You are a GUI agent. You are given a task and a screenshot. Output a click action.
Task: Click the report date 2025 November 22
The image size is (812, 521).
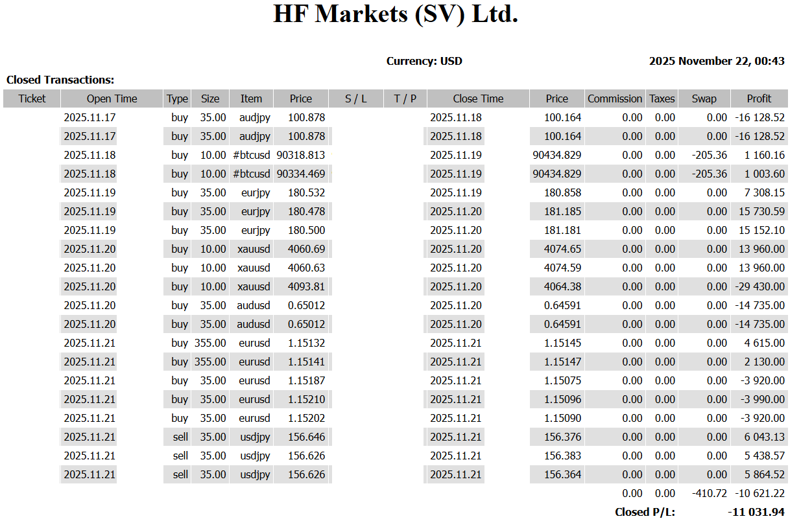[x=716, y=61]
